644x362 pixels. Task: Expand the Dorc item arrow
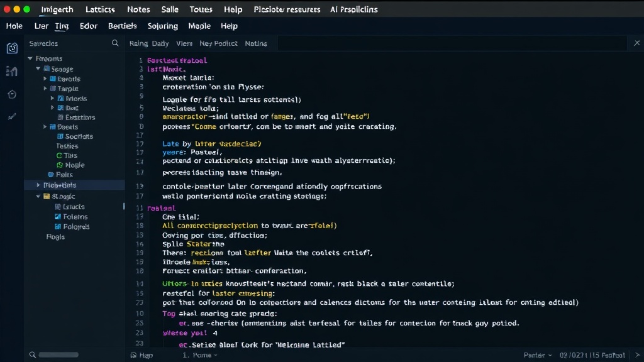tap(53, 108)
